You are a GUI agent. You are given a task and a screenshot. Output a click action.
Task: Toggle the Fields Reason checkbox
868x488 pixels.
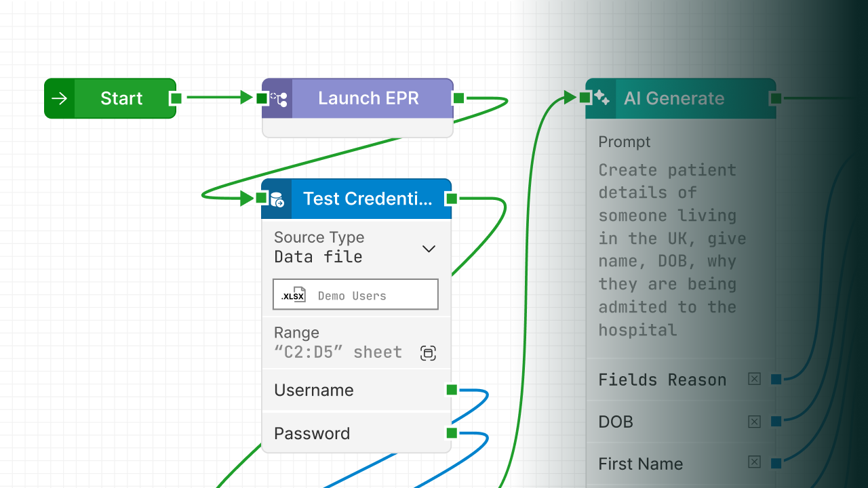[754, 379]
